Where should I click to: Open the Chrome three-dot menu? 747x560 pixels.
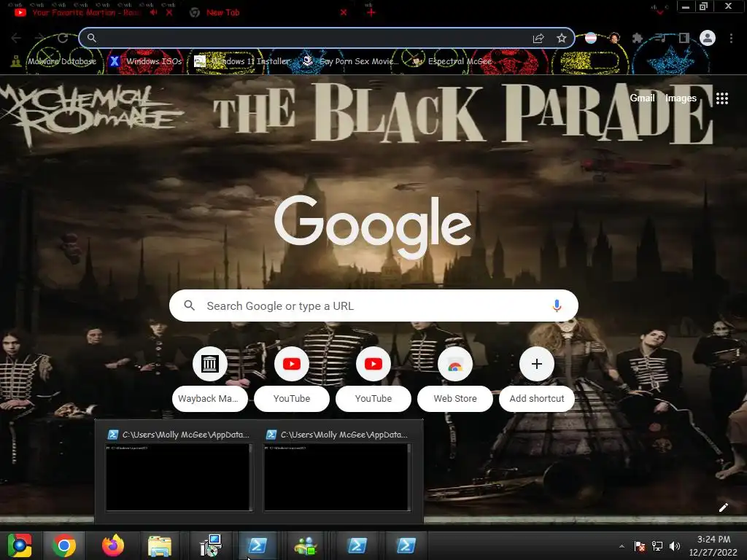731,38
